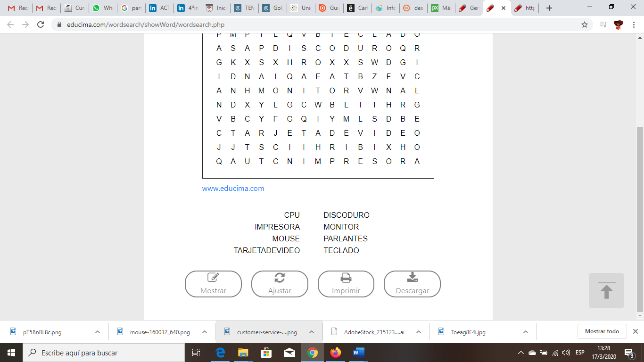Image resolution: width=644 pixels, height=362 pixels.
Task: Open a new tab with plus button
Action: (x=549, y=8)
